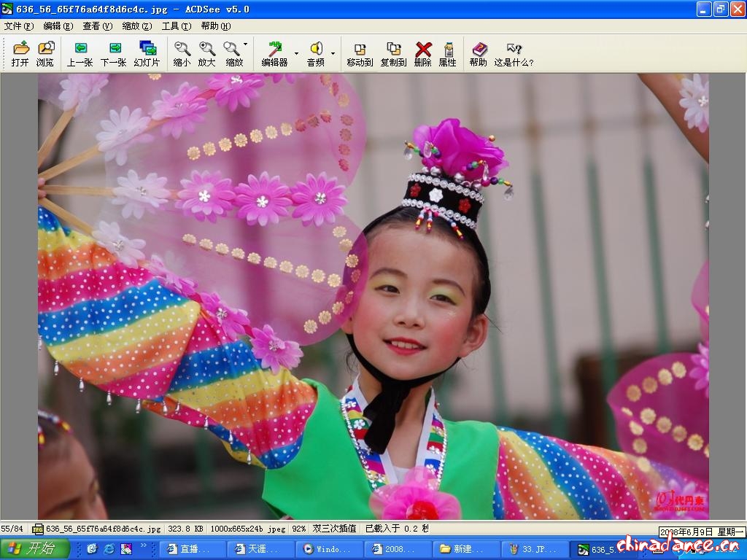Image resolution: width=747 pixels, height=560 pixels.
Task: Expand the zoom (缩放) dropdown arrow
Action: pyautogui.click(x=245, y=45)
